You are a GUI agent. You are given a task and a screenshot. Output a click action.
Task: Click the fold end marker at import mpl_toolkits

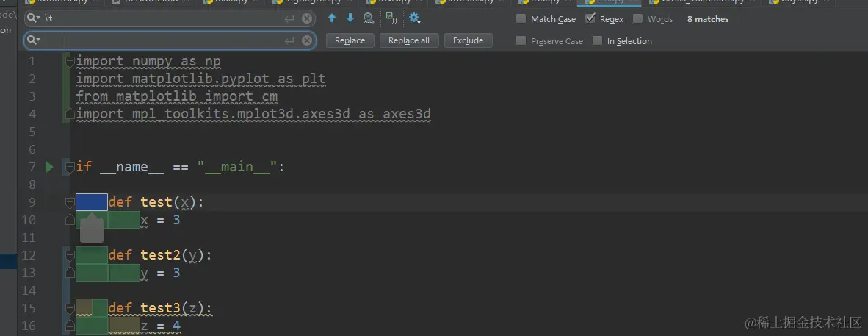tap(70, 114)
